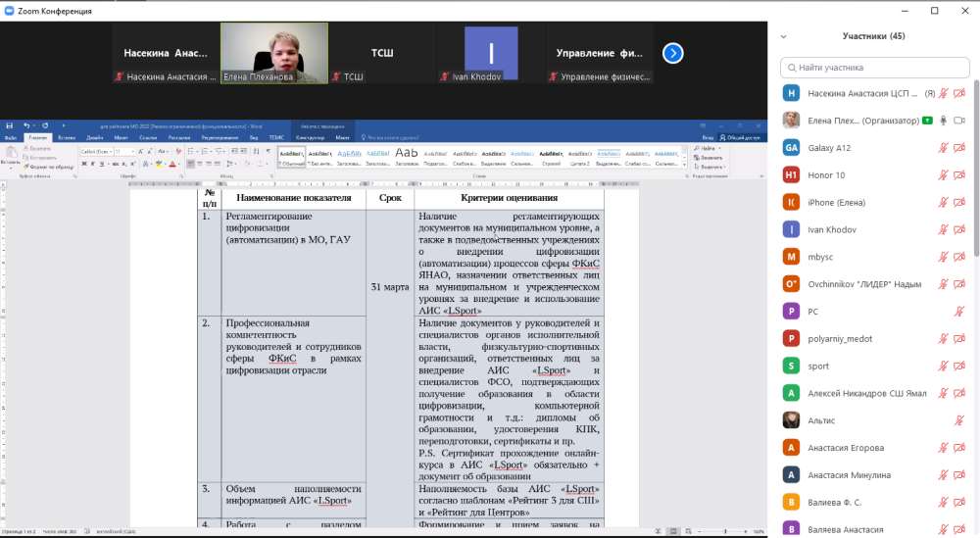This screenshot has height=538, width=980.
Task: Toggle camera for mbysc participant
Action: pos(959,257)
